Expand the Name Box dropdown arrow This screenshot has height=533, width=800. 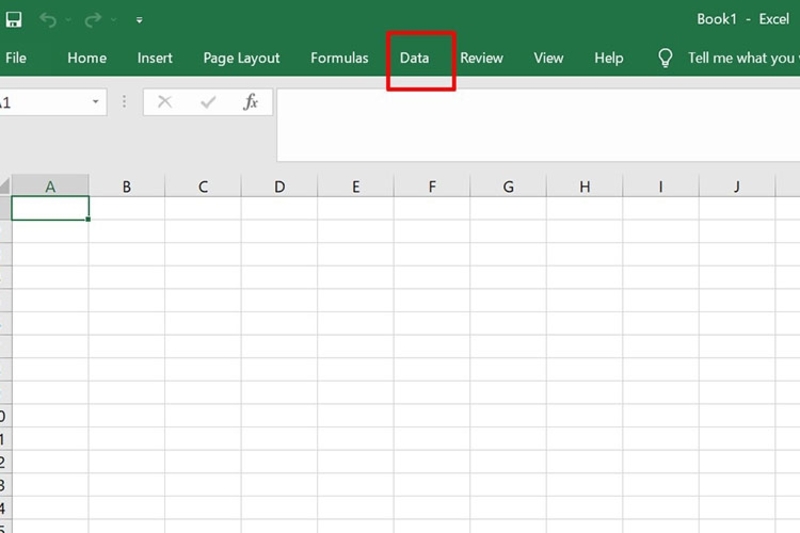[95, 101]
